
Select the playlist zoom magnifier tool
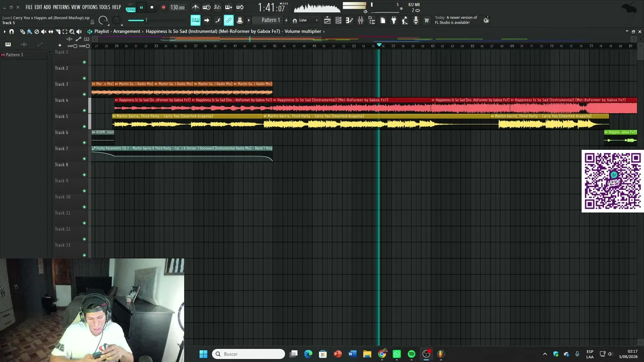[x=71, y=32]
